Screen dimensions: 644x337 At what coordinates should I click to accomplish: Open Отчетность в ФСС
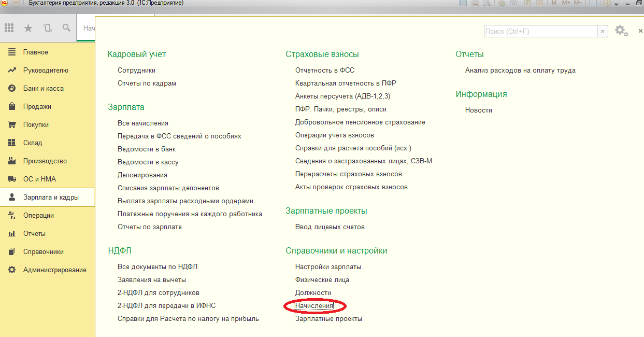tap(325, 71)
